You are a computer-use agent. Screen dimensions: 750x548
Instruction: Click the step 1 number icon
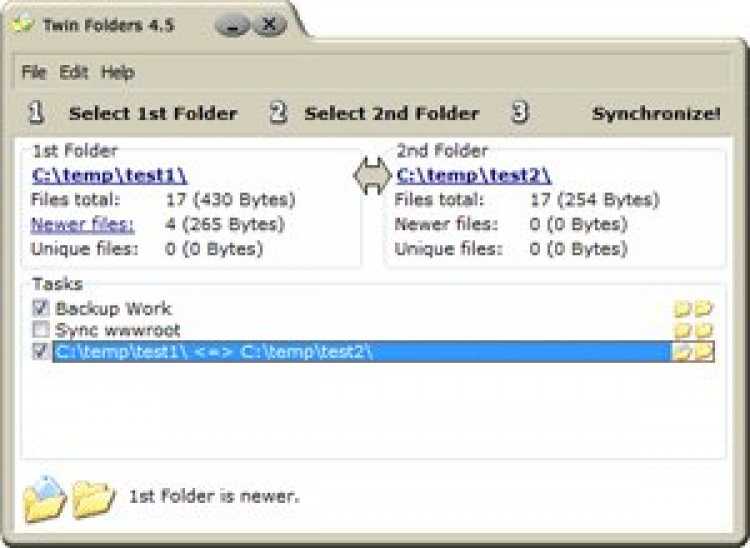[x=36, y=113]
